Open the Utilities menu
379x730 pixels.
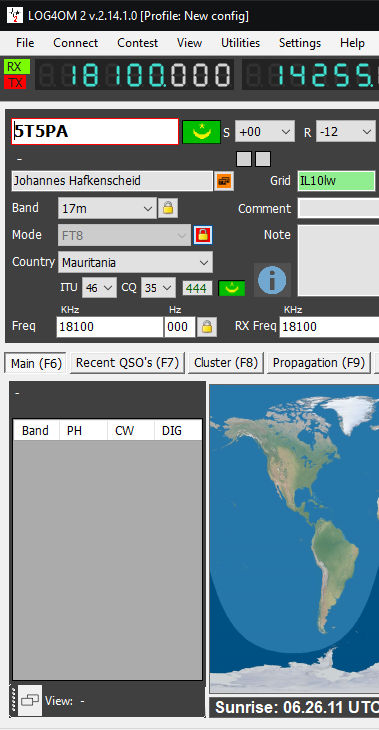tap(240, 43)
